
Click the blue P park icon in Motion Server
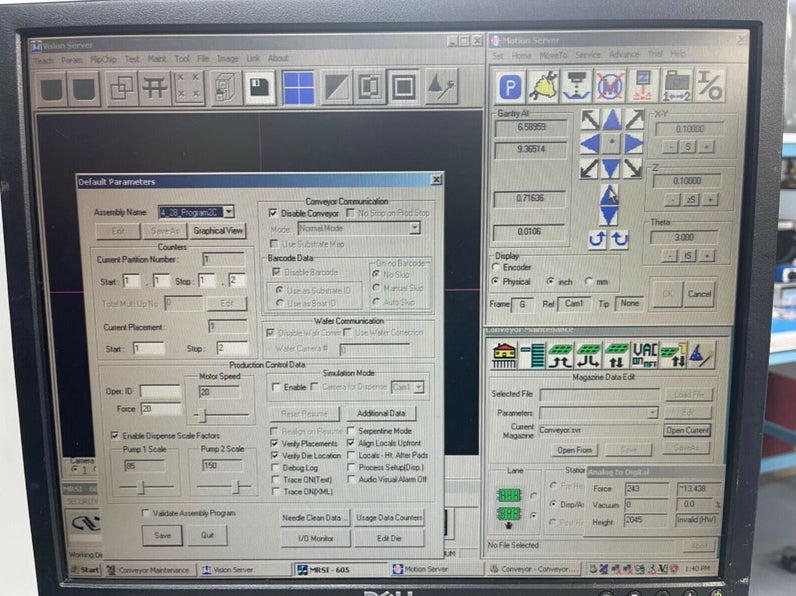pyautogui.click(x=510, y=87)
